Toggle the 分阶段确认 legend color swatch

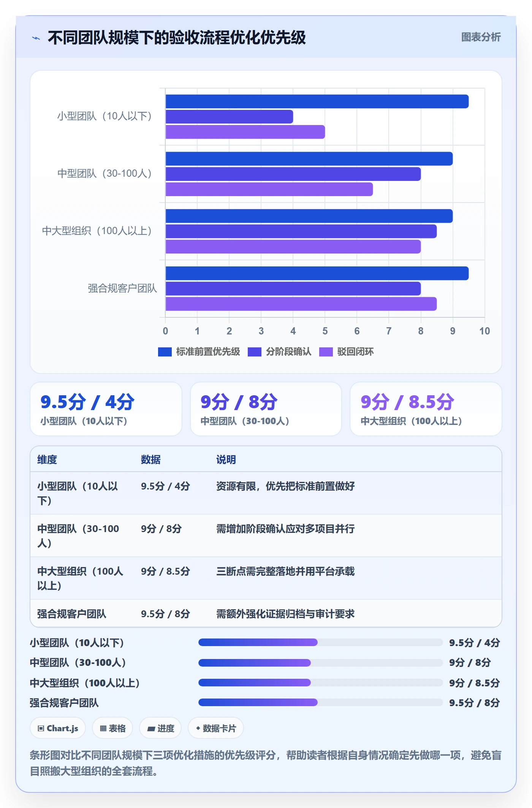point(255,352)
